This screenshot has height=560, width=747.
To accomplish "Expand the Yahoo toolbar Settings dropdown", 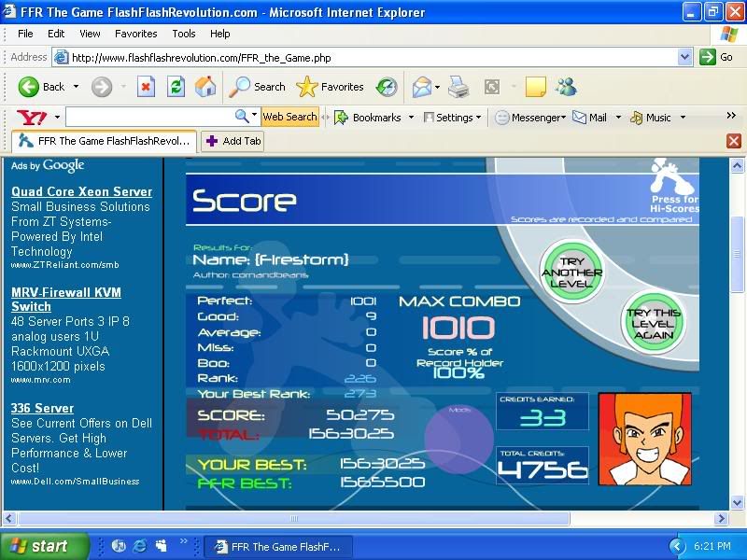I will click(453, 118).
